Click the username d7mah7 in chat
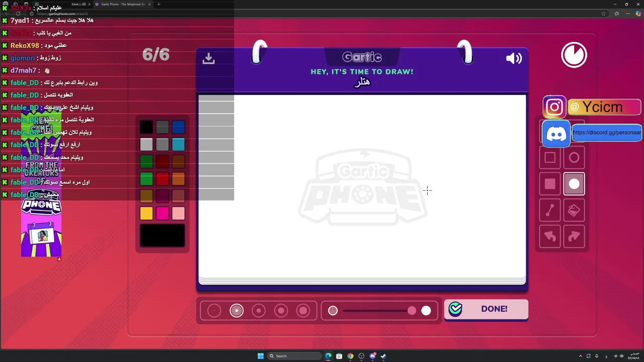The image size is (644, 362). click(23, 70)
